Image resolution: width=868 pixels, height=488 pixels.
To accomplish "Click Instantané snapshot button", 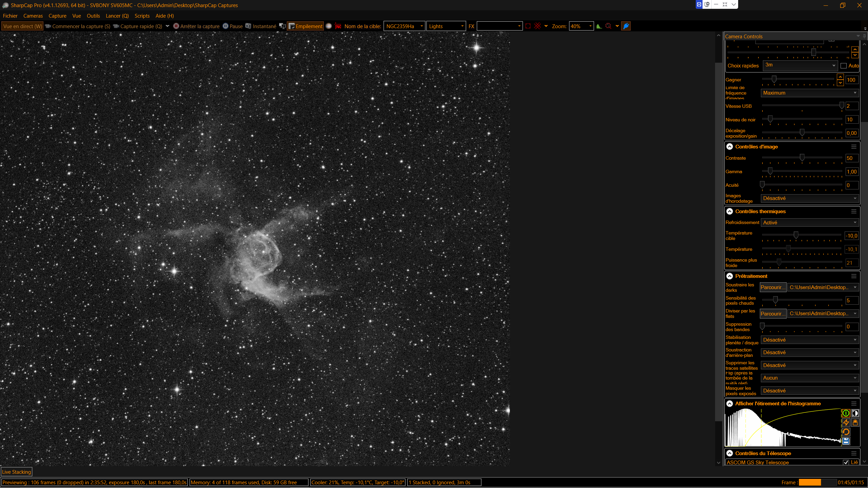I will [261, 26].
